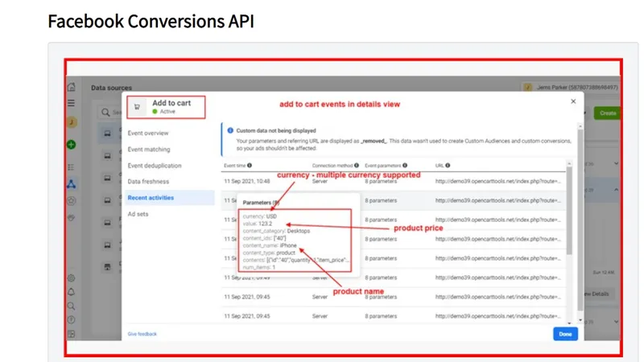Viewport: 644px width, 362px height.
Task: Expand the bottom chevron down behind dialog
Action: pyautogui.click(x=616, y=322)
